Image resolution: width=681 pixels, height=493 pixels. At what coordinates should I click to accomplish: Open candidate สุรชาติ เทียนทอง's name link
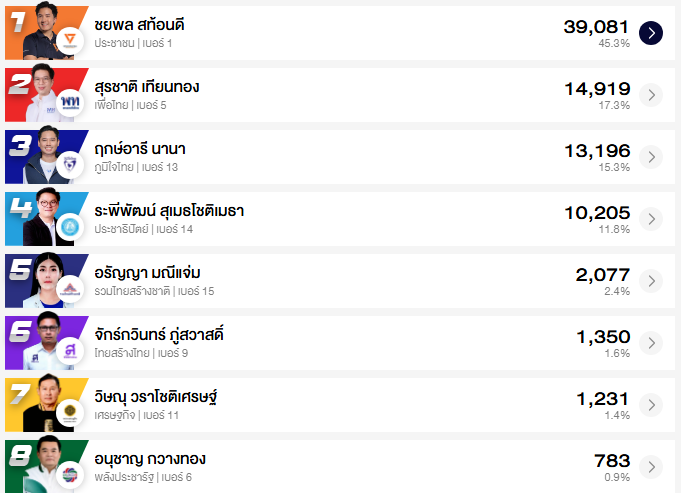pos(146,86)
